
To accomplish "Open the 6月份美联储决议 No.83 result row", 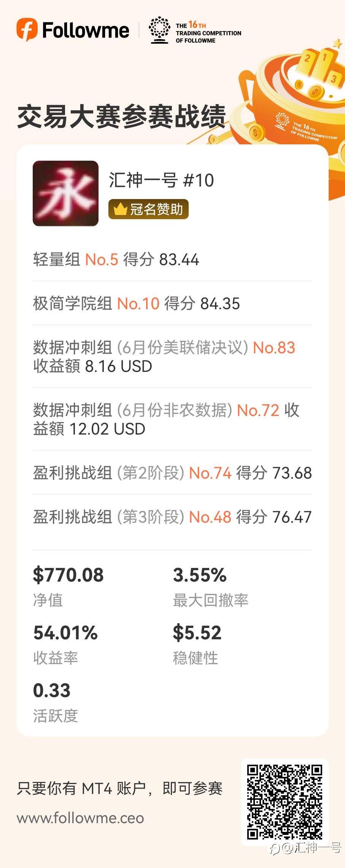I will point(164,357).
